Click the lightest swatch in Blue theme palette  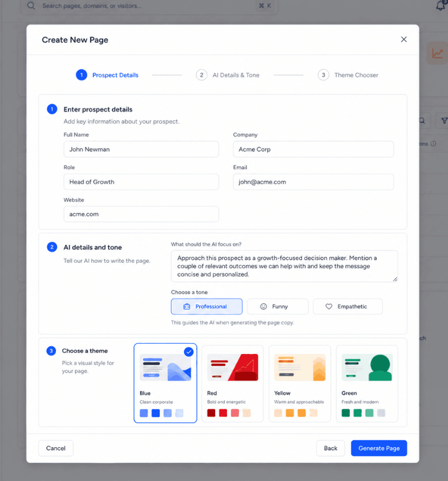point(180,413)
